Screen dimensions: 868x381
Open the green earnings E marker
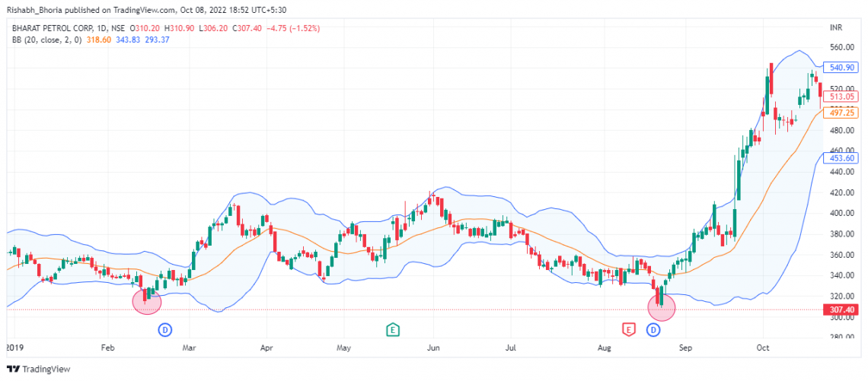pyautogui.click(x=392, y=330)
